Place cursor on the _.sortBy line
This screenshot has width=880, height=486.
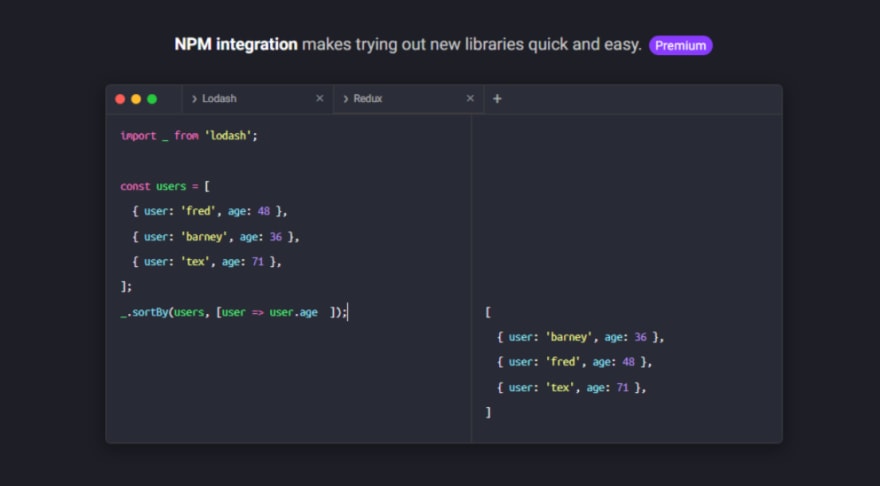click(234, 313)
